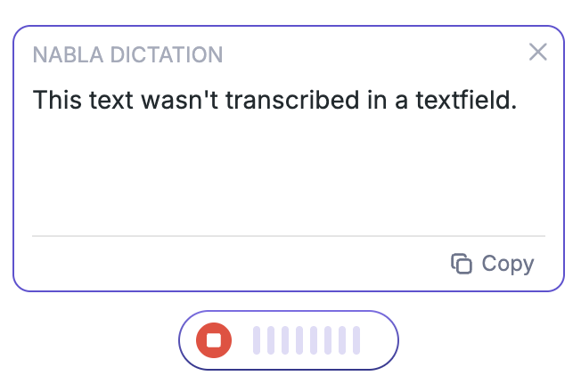Click the footer area left of Copy
Screen dimensions: 581x392
tap(237, 265)
